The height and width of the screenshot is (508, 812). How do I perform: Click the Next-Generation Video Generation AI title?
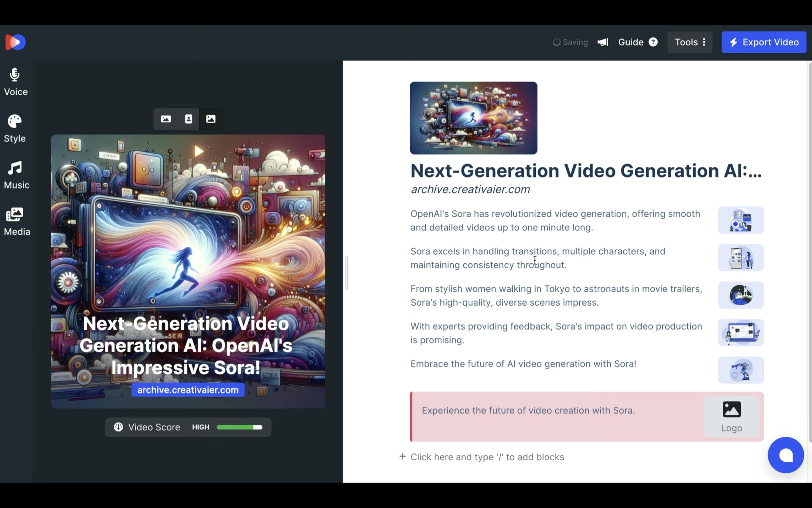click(x=586, y=171)
